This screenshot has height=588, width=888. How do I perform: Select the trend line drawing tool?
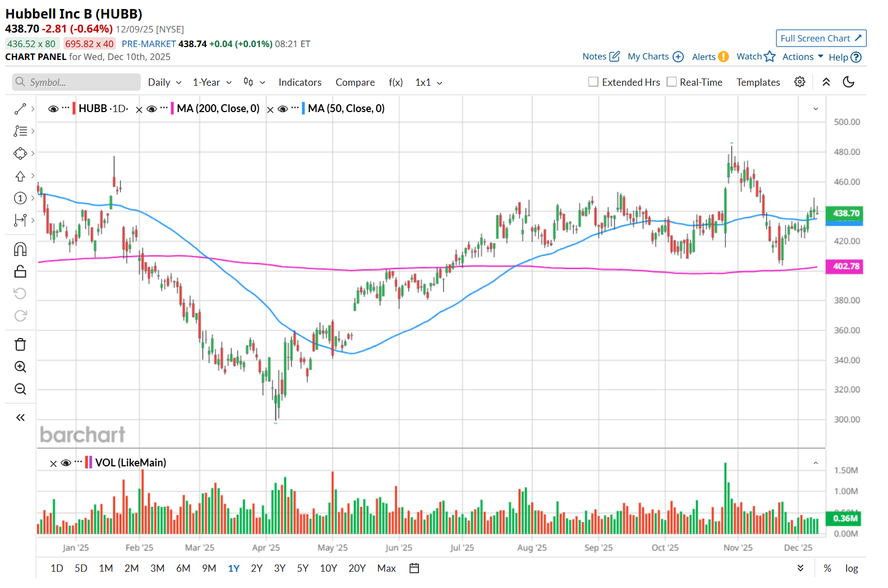tap(20, 109)
